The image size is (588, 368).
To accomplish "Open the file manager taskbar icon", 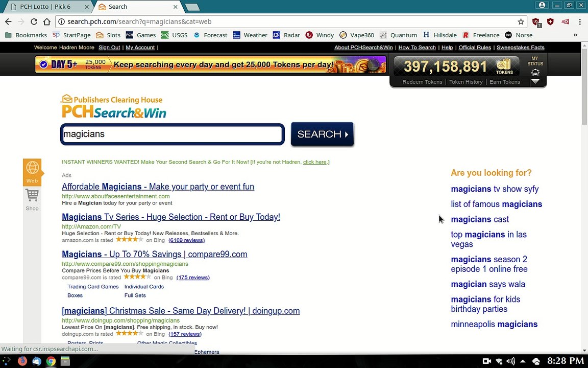I will click(x=65, y=361).
